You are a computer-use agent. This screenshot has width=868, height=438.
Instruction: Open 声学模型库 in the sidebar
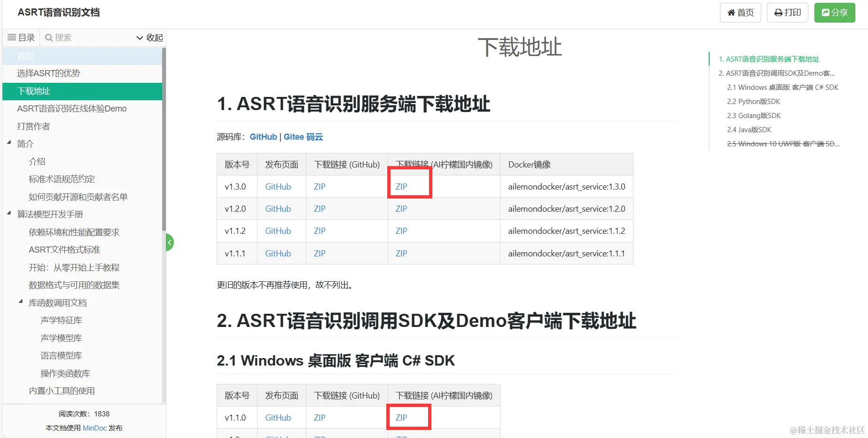click(x=61, y=338)
